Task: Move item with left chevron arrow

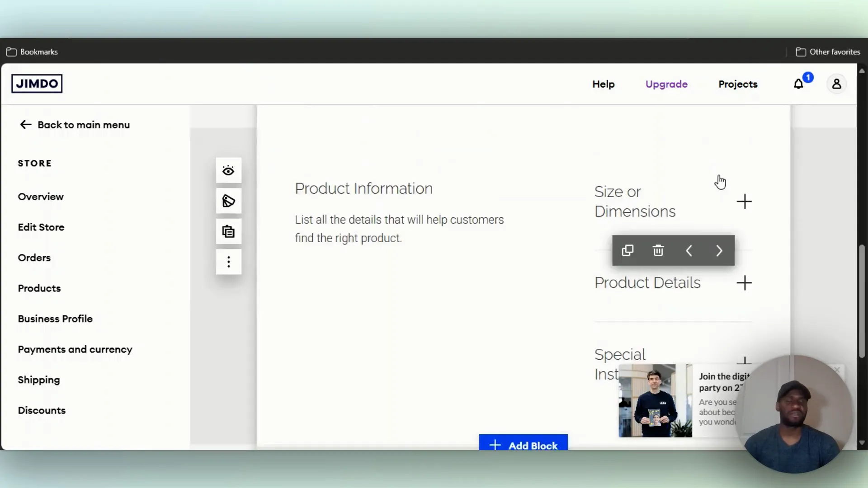Action: (x=689, y=250)
